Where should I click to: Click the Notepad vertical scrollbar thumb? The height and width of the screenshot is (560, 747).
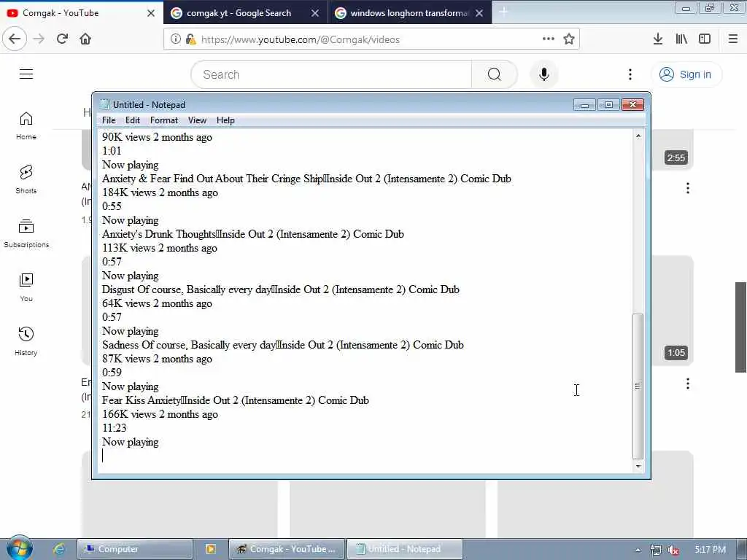click(638, 386)
